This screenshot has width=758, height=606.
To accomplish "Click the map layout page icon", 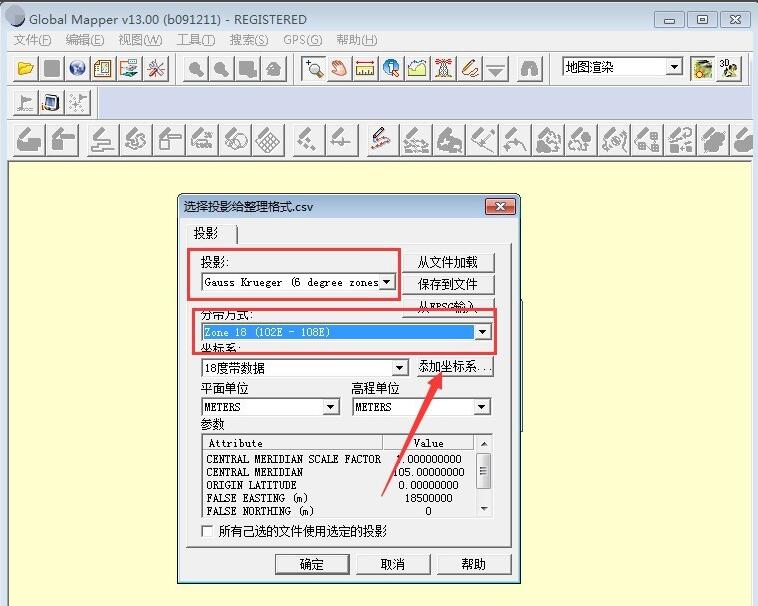I will [x=103, y=68].
